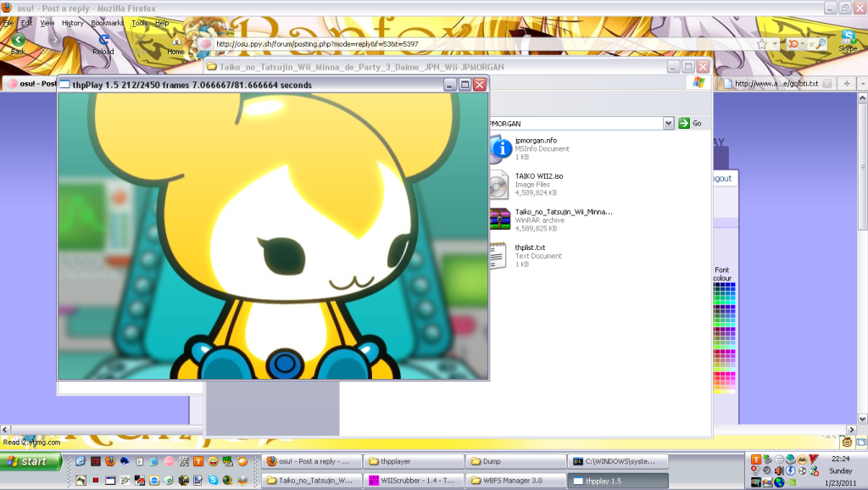Image resolution: width=868 pixels, height=490 pixels.
Task: Select the WinRAR archive icon in the folder
Action: click(500, 220)
